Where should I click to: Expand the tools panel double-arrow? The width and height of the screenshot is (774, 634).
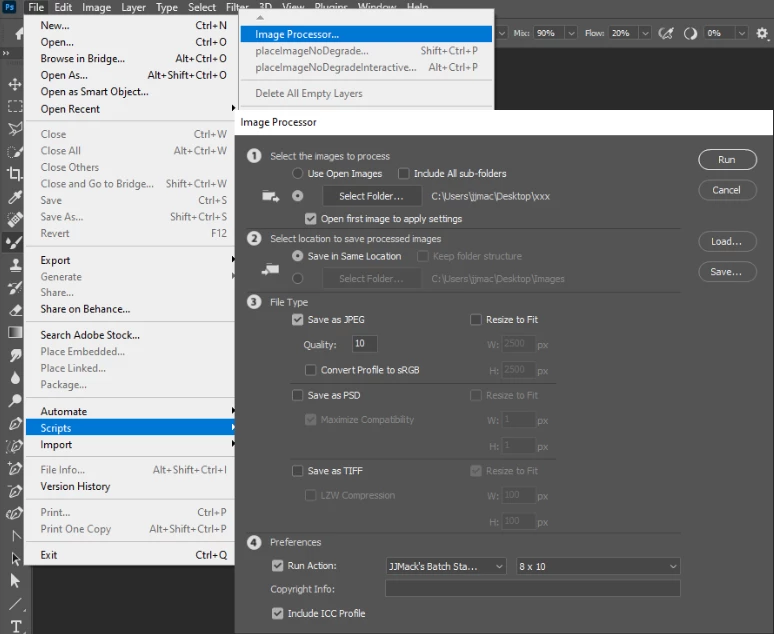tap(5, 53)
